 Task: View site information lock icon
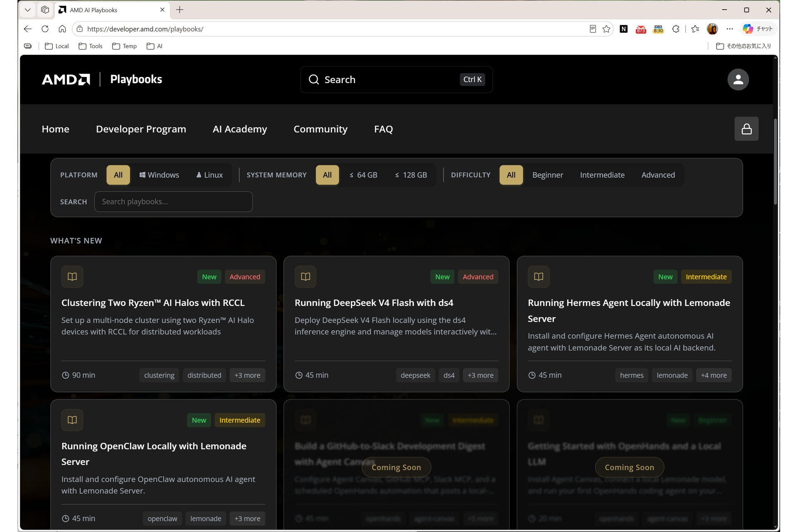(x=79, y=29)
